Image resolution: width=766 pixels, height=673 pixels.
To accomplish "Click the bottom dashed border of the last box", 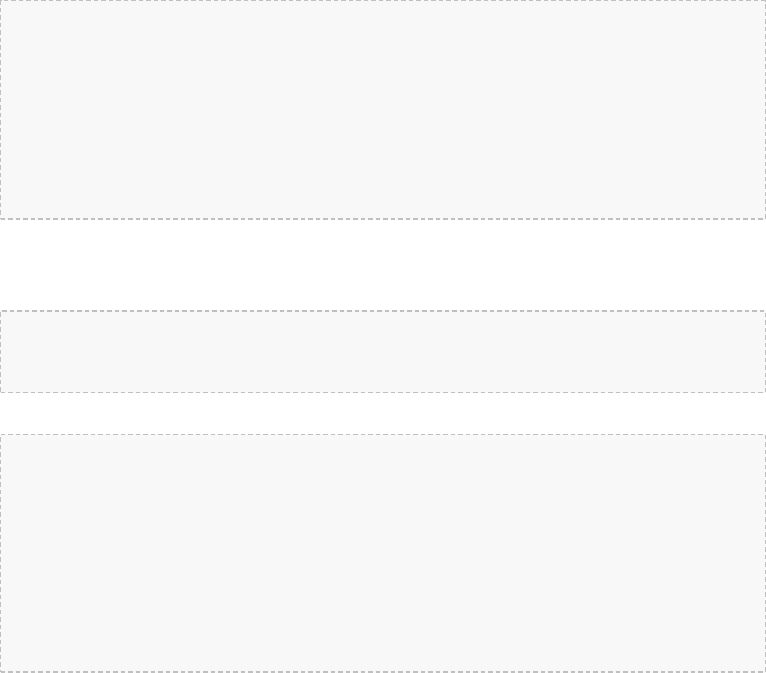I will tap(383, 671).
